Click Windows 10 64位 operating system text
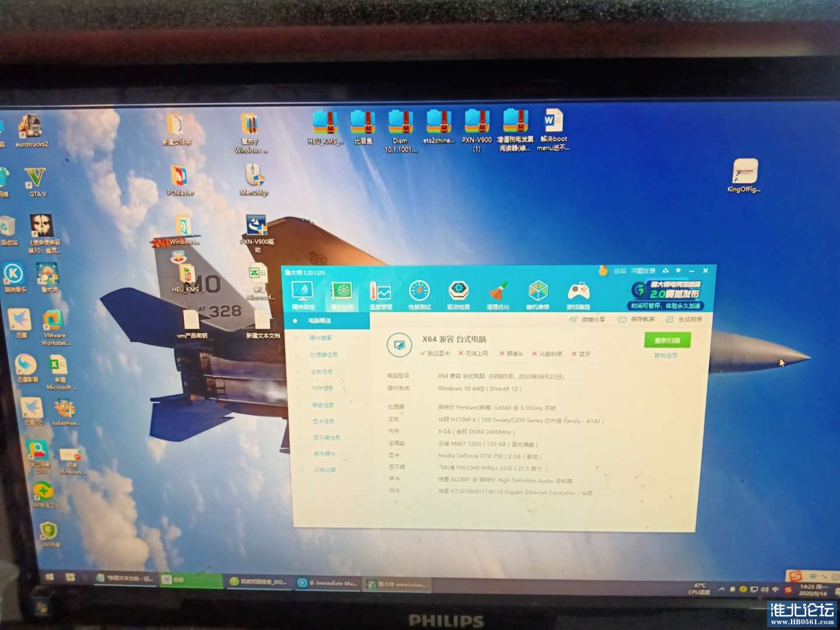 pos(480,388)
